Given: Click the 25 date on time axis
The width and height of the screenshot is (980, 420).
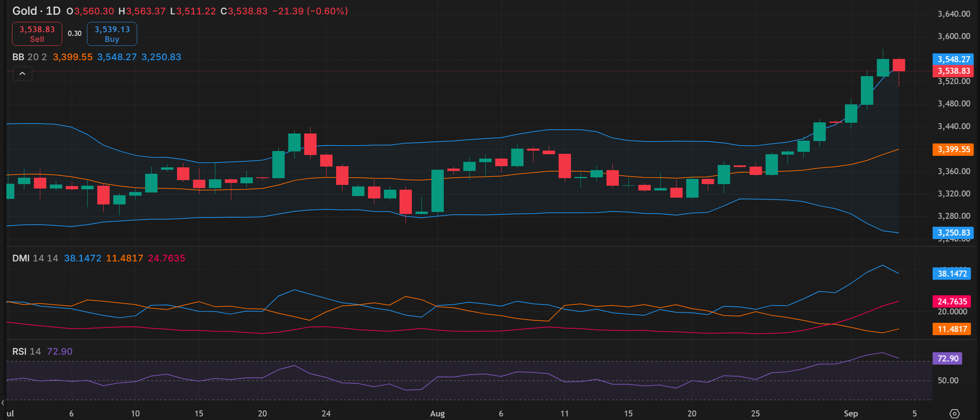Looking at the screenshot, I should coord(755,414).
